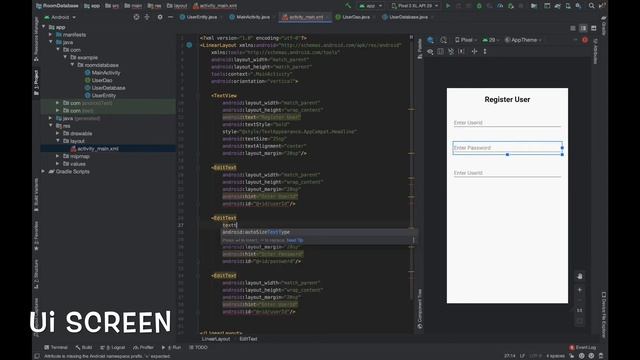This screenshot has height=360, width=640.
Task: Expand Gradle Scripts node
Action: pos(43,171)
